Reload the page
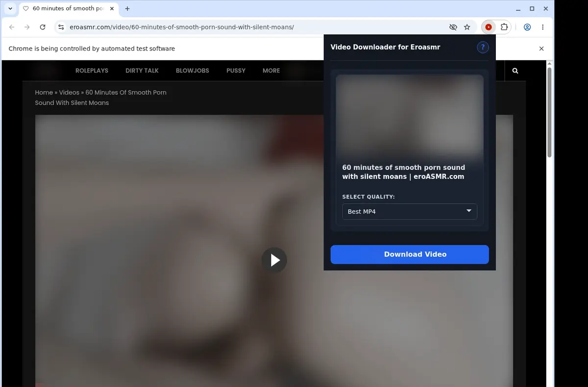588x387 pixels. tap(43, 27)
